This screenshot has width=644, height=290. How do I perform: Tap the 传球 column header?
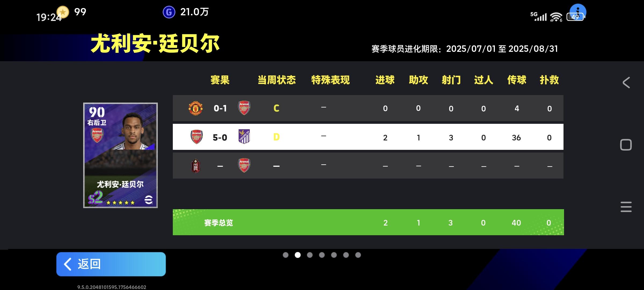click(x=517, y=80)
